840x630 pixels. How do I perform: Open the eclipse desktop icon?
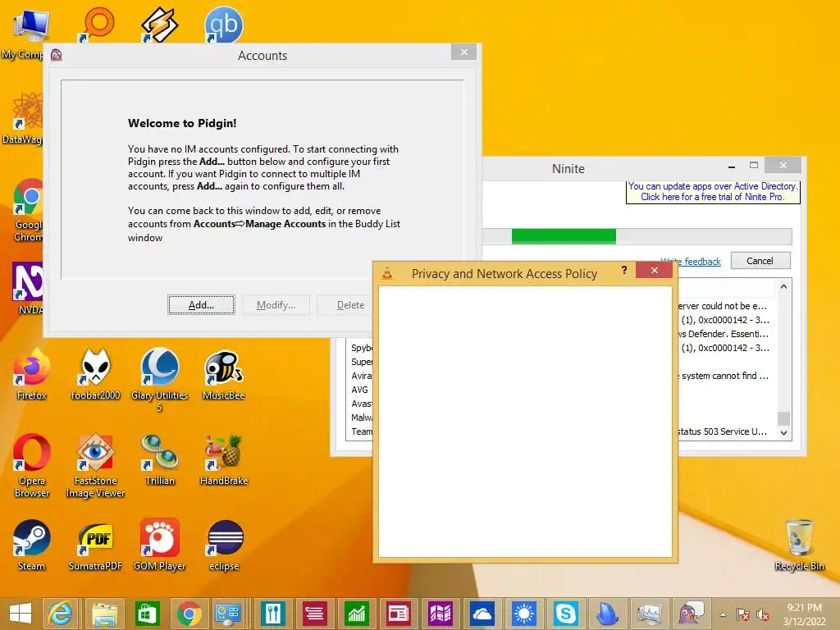coord(224,545)
